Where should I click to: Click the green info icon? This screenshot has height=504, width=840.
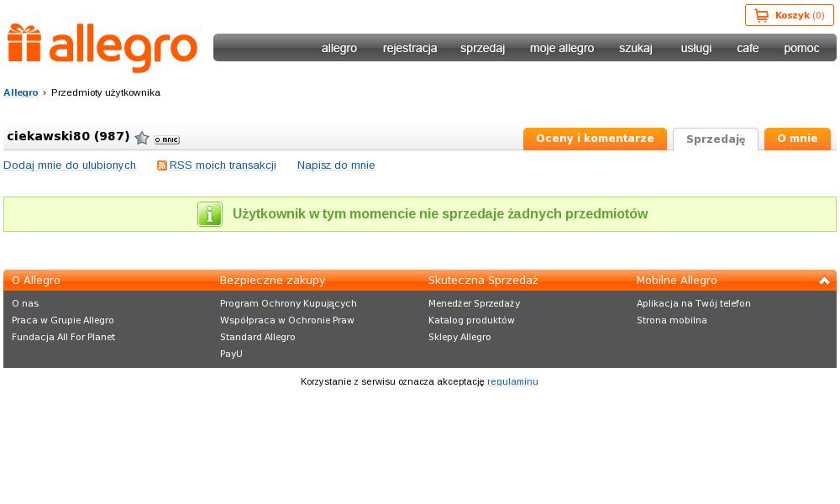(210, 214)
